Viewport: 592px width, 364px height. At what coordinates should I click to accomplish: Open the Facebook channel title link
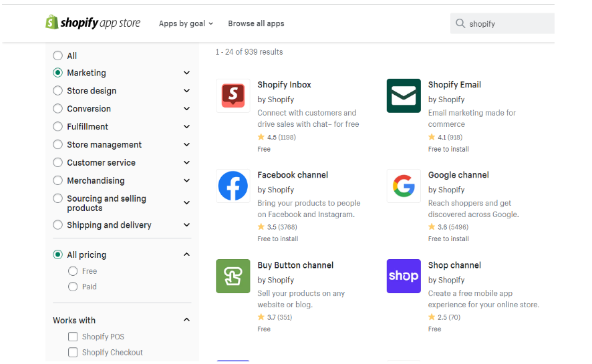pos(293,175)
